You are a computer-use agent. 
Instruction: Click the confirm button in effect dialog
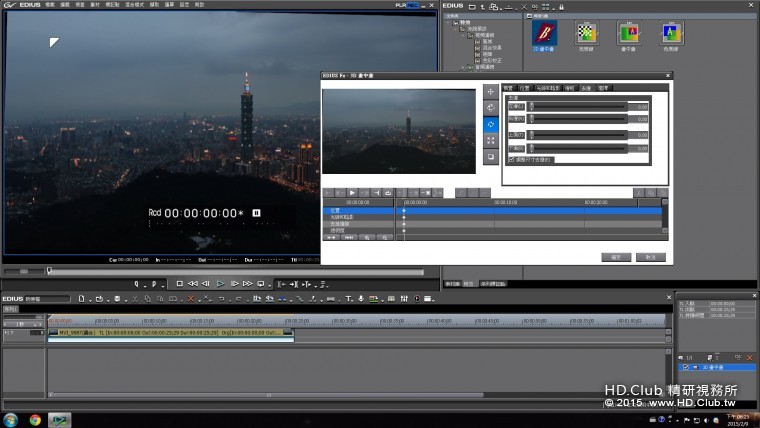(616, 257)
